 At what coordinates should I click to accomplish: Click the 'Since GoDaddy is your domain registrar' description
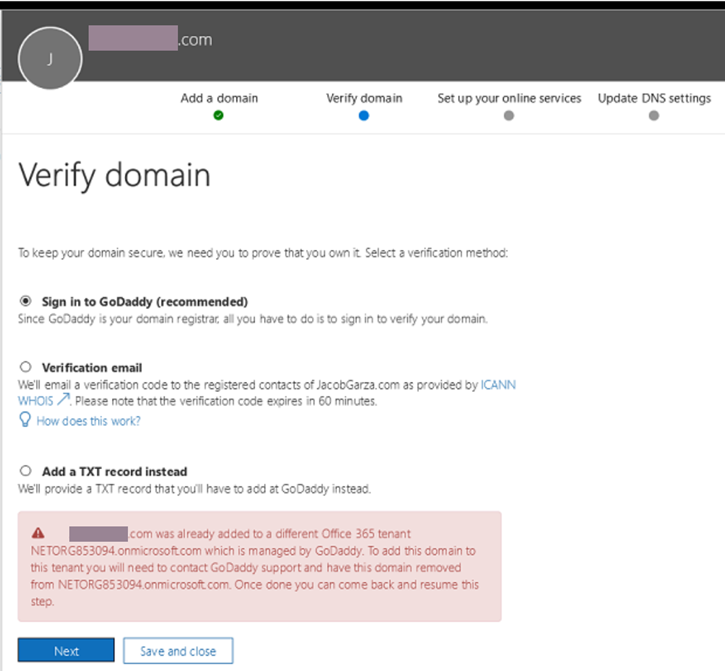[x=252, y=319]
